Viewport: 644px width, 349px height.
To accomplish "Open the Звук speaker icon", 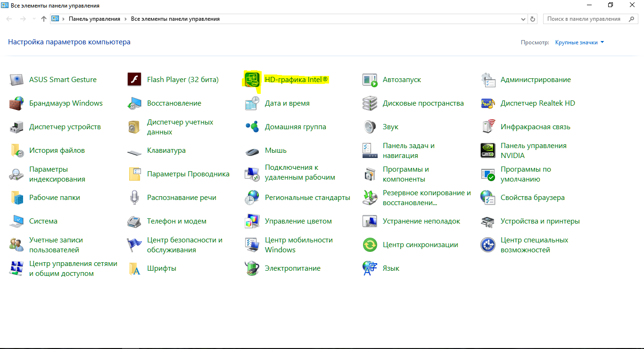I will click(370, 127).
